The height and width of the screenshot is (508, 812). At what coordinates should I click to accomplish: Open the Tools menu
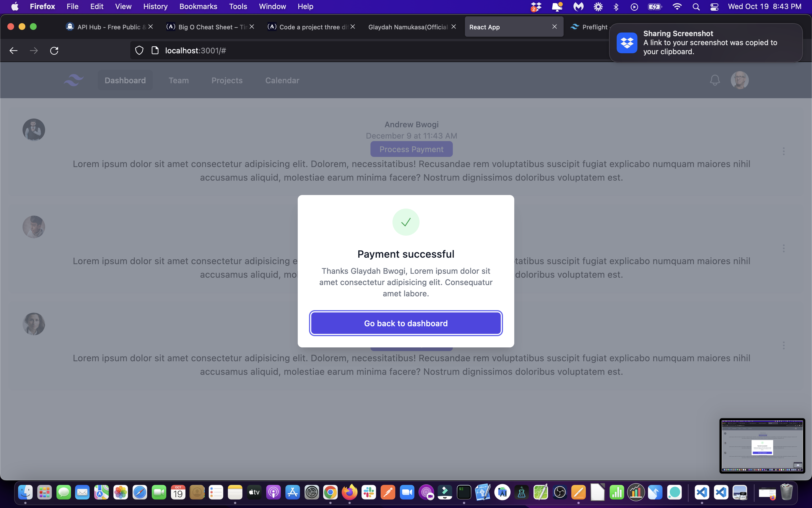238,6
